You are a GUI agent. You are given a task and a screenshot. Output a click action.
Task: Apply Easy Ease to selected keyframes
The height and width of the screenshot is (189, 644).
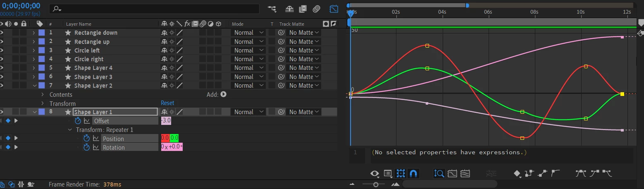[581, 174]
